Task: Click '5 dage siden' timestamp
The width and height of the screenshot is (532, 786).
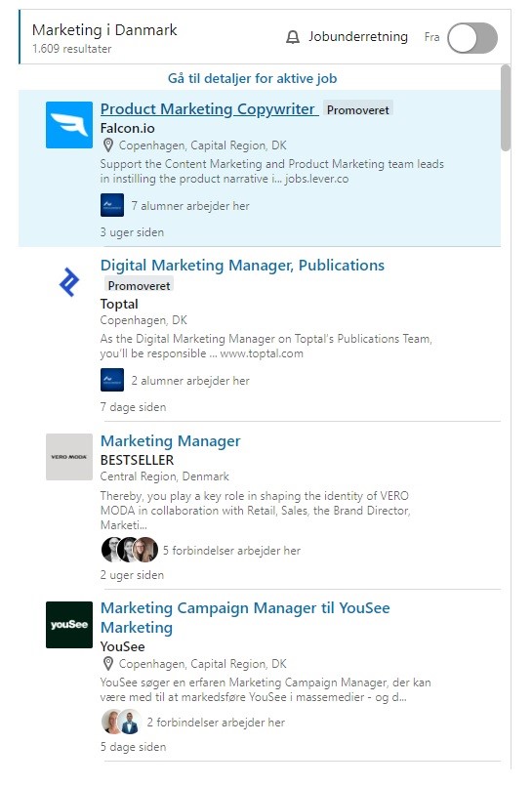Action: click(134, 747)
